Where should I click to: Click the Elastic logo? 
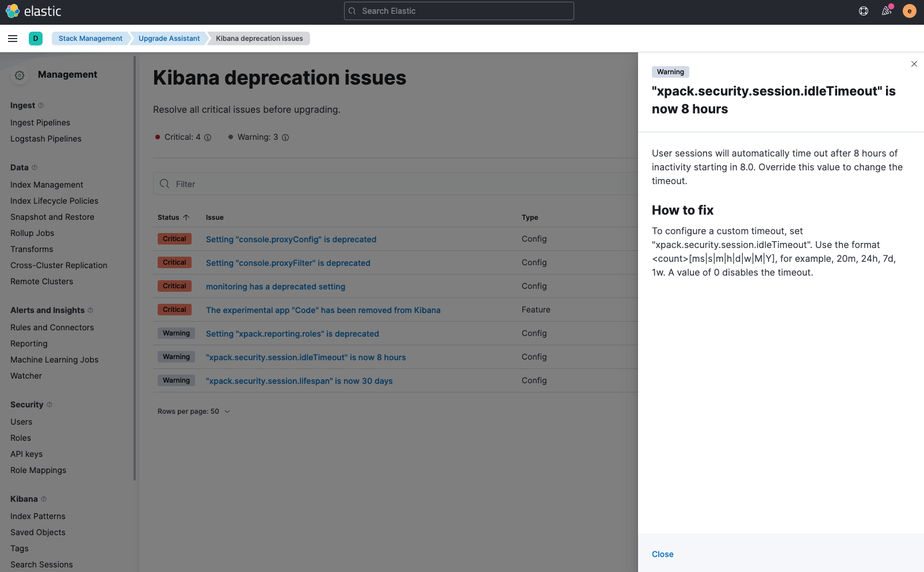pyautogui.click(x=33, y=11)
